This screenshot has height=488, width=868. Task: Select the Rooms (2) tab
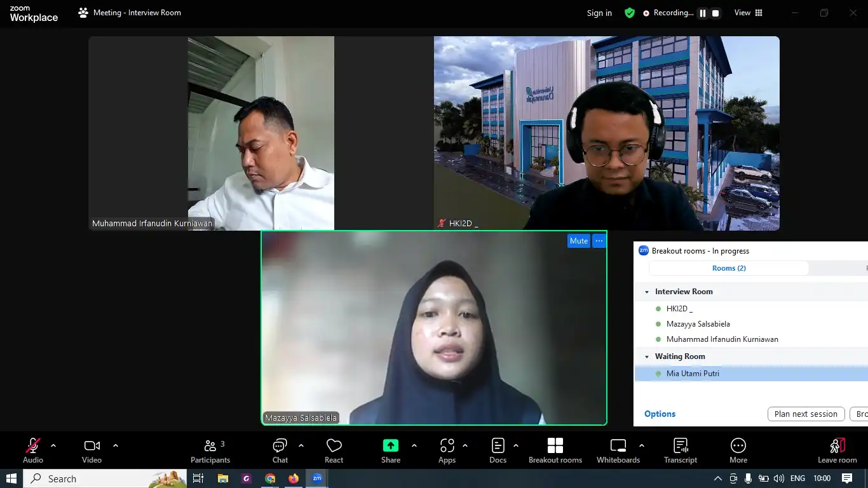[x=729, y=268]
